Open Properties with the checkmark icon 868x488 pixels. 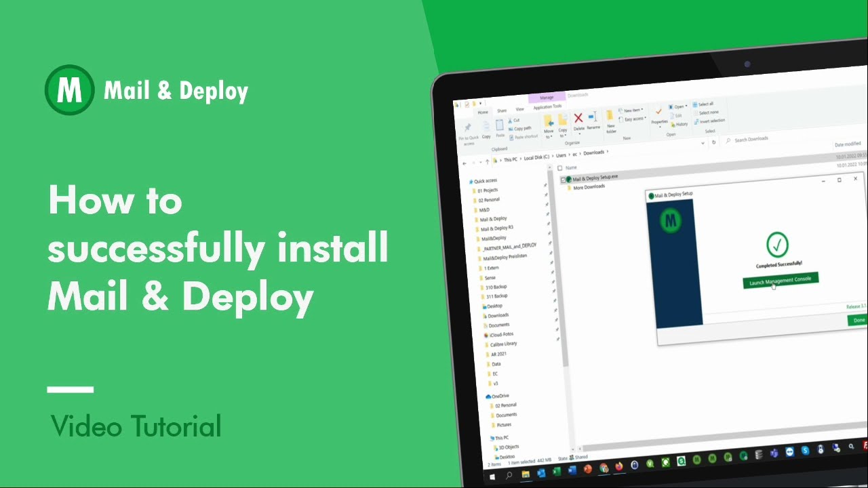[x=658, y=112]
